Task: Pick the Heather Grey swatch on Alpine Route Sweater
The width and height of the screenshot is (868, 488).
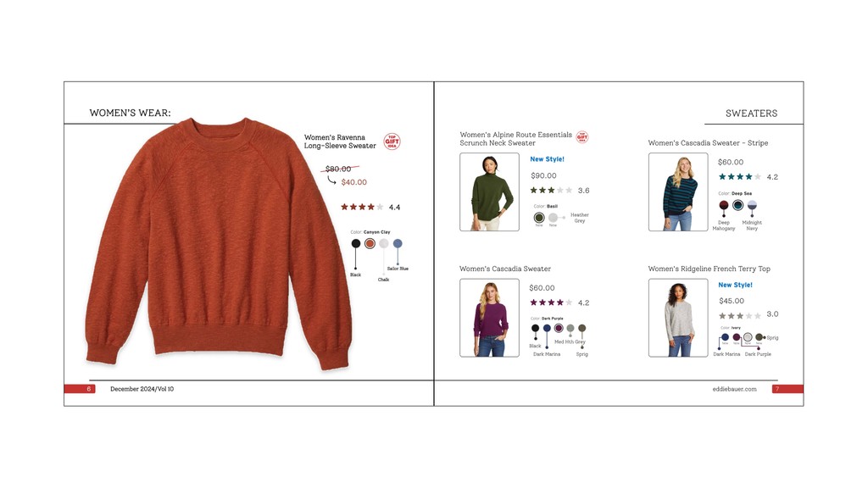Action: point(553,218)
